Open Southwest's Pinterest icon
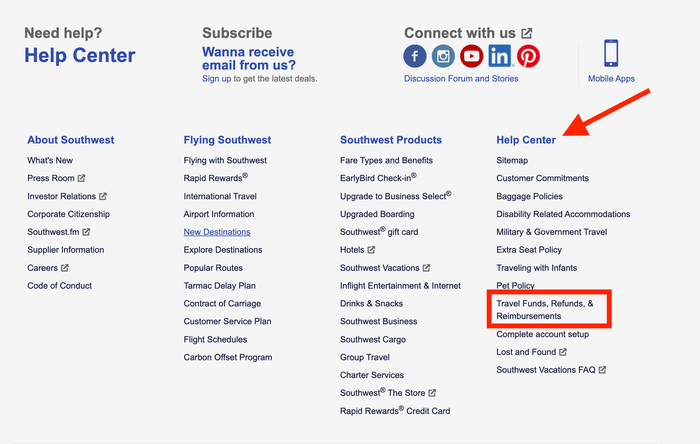 pos(529,56)
